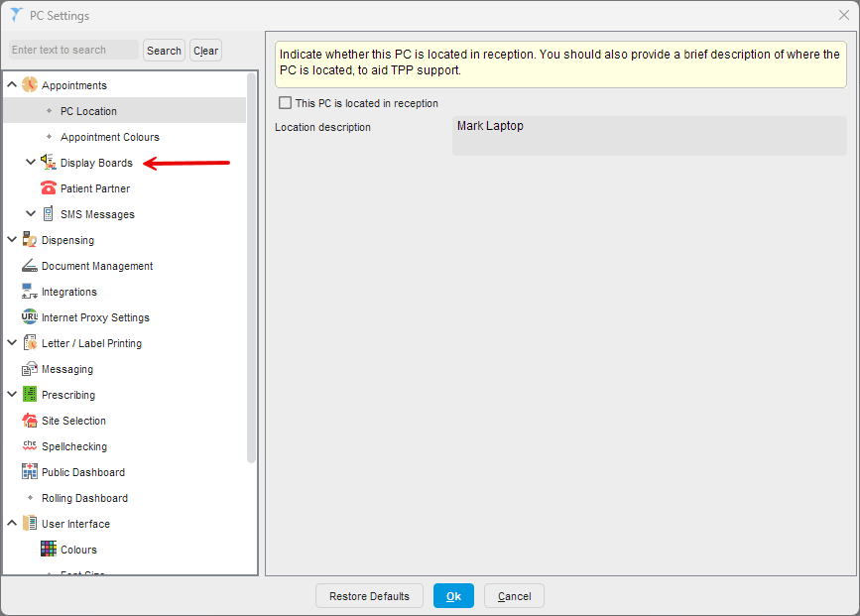Tick 'This PC is located in reception' checkbox
The image size is (860, 616).
[286, 103]
